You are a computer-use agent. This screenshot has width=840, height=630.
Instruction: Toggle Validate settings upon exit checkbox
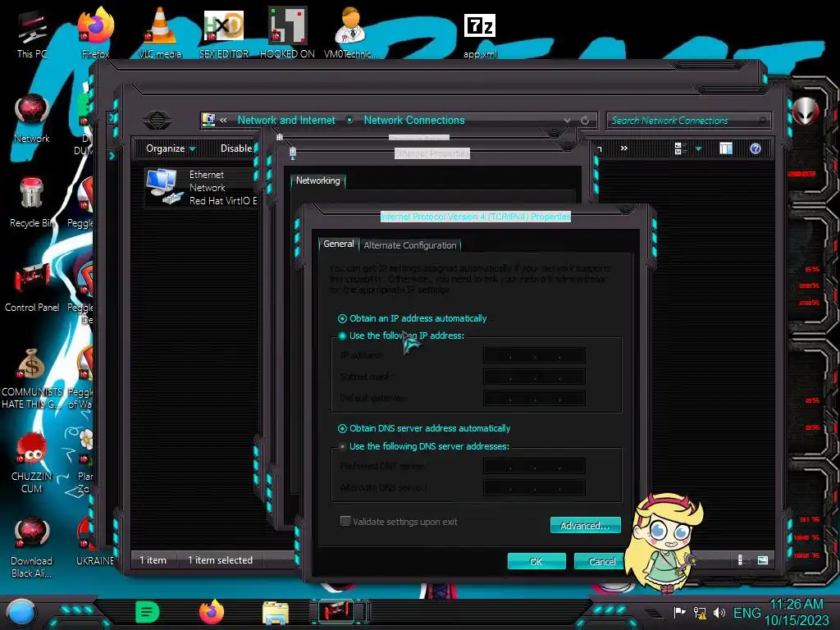pos(399,521)
